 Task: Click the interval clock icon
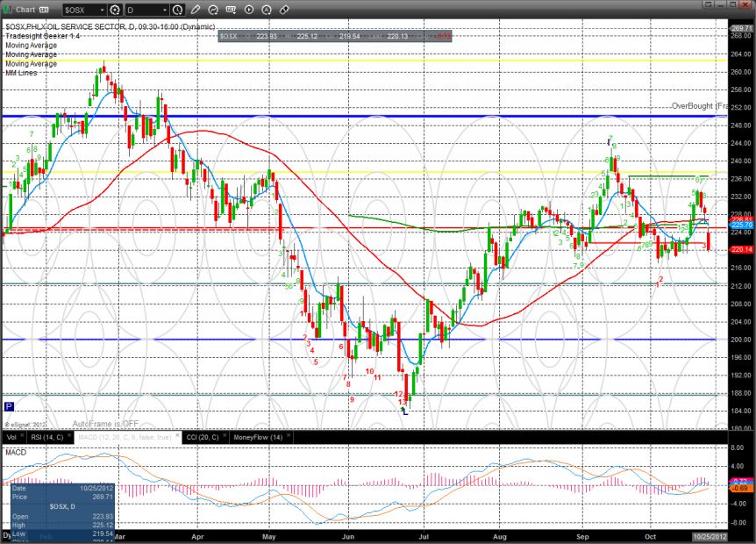[178, 10]
